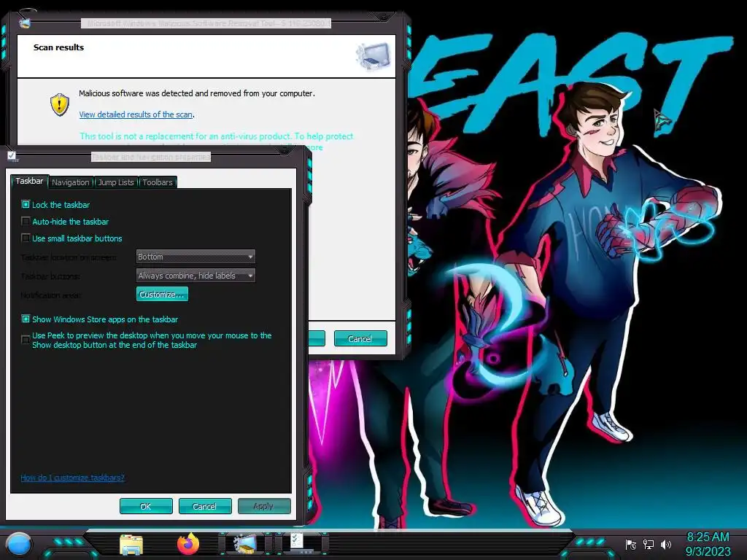This screenshot has width=747, height=560.
Task: Click the Removal Tool title bar icon
Action: pos(24,23)
